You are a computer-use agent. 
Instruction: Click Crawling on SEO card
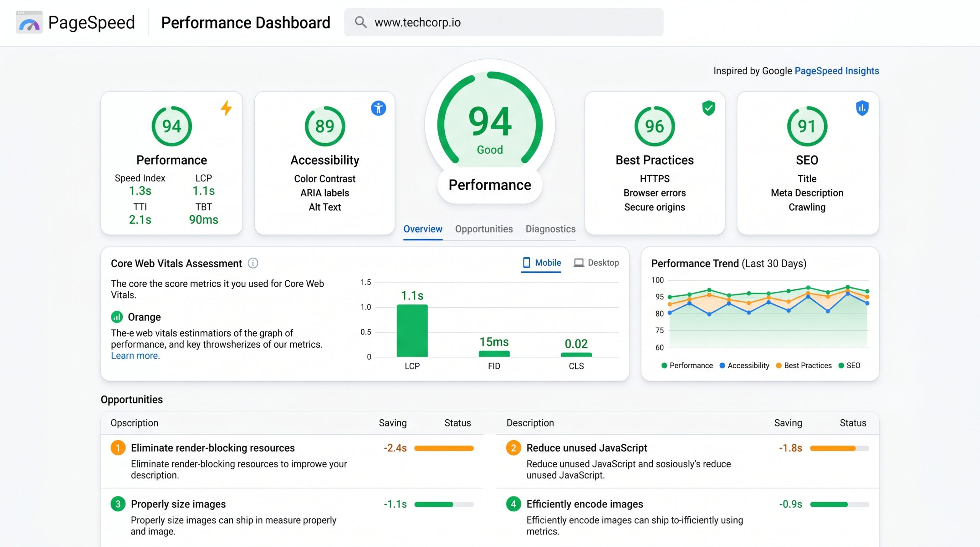pyautogui.click(x=807, y=207)
